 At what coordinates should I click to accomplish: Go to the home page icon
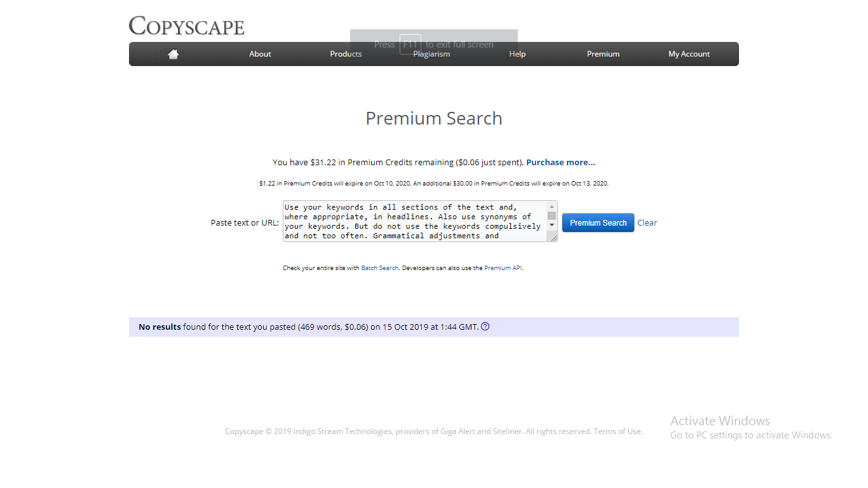(x=173, y=54)
